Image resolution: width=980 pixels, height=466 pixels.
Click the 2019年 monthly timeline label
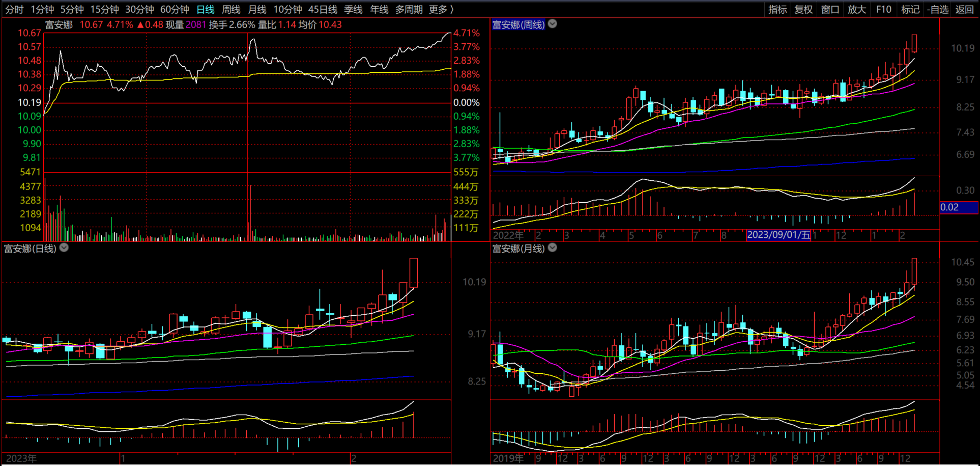click(x=508, y=458)
